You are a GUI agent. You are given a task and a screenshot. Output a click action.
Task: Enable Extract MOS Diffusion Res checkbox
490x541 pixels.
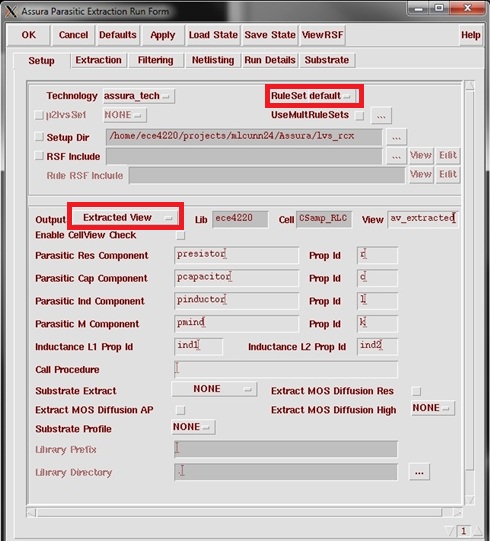coord(416,391)
